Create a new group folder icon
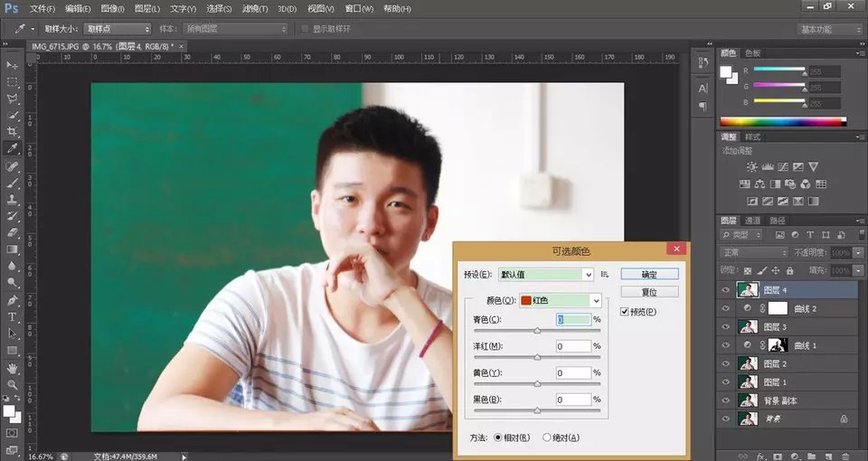Screen dimensions: 868x461 coord(811,456)
